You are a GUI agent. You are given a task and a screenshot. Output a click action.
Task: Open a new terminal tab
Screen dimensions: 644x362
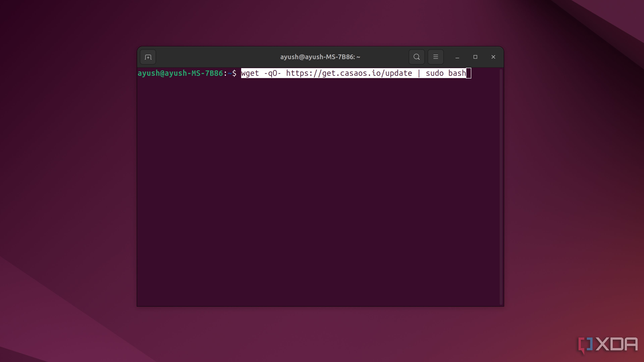(x=148, y=57)
